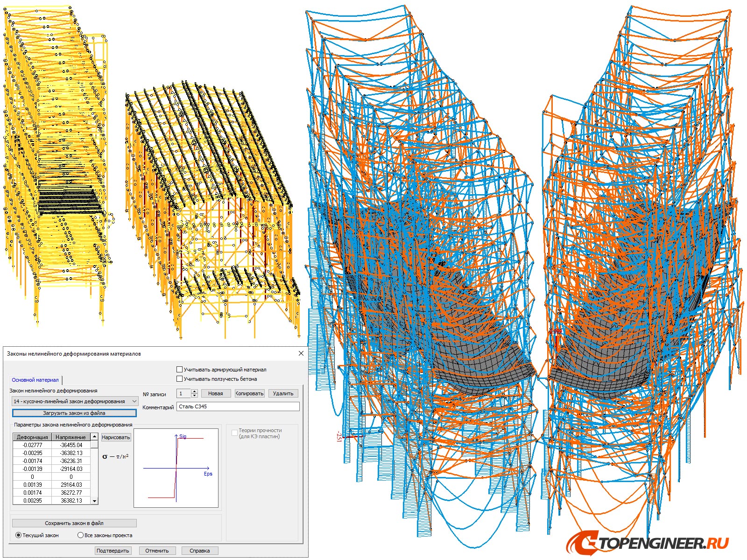This screenshot has height=560, width=747.
Task: Decrease the № записи value with down arrow
Action: click(195, 396)
